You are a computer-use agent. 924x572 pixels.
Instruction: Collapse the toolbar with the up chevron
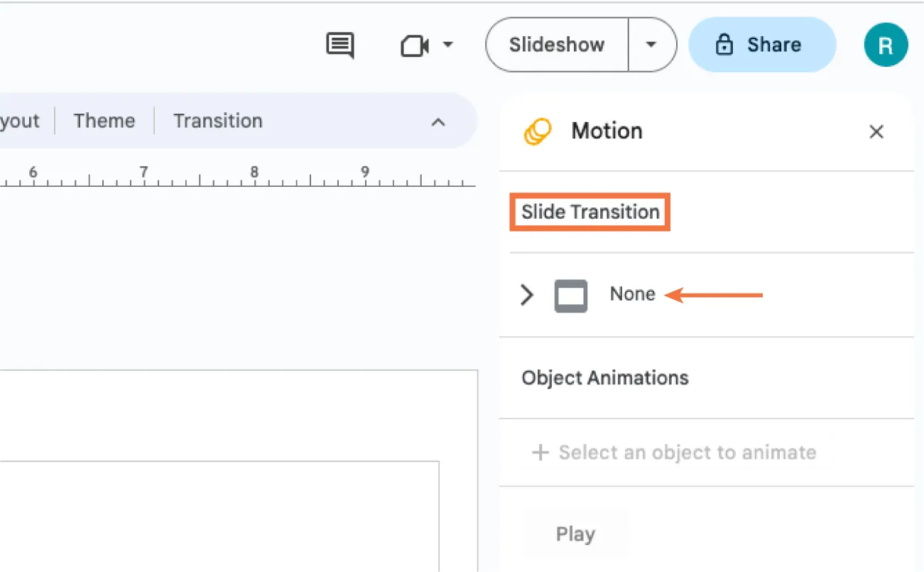pos(438,122)
